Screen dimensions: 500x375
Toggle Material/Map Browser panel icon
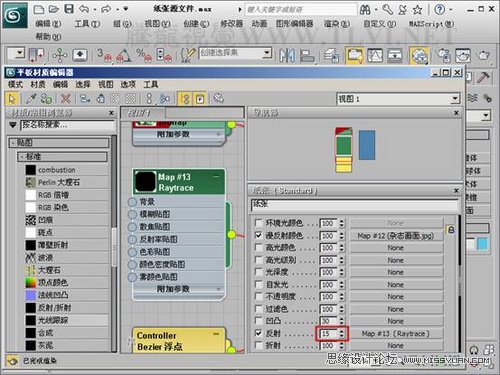185,99
